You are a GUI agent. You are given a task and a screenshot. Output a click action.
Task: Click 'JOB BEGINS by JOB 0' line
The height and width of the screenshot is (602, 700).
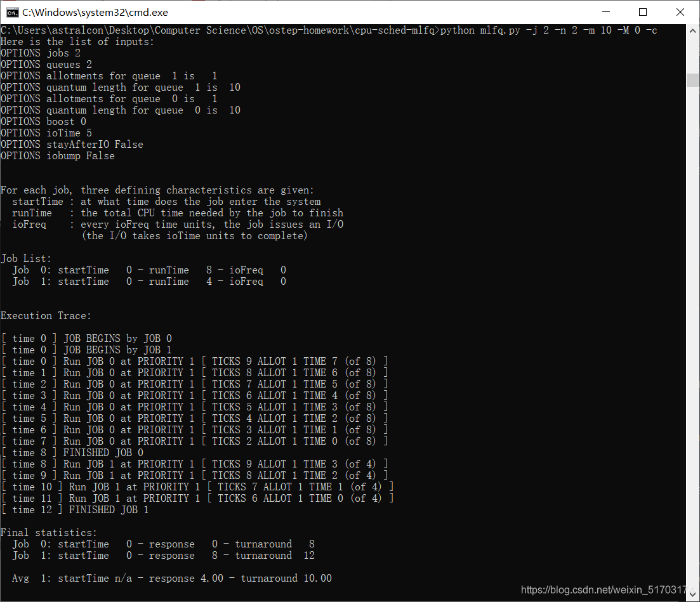86,339
